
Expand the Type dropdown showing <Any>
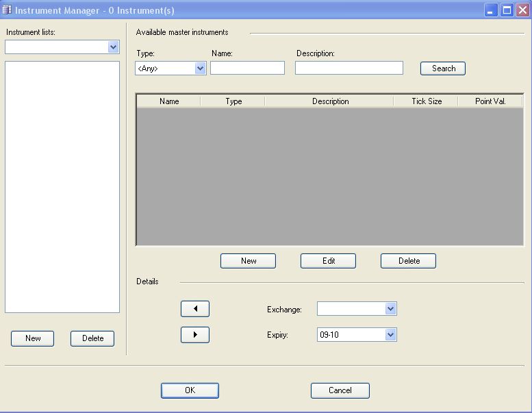click(x=200, y=68)
